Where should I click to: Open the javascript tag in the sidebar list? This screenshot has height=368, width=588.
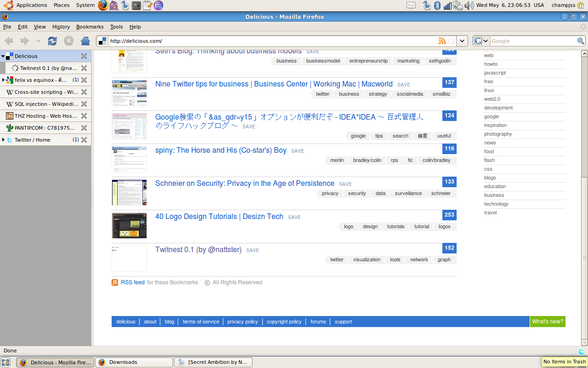click(495, 73)
